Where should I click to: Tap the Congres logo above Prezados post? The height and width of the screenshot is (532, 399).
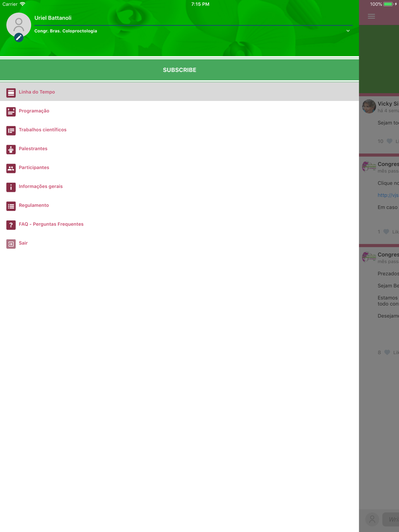pyautogui.click(x=369, y=257)
